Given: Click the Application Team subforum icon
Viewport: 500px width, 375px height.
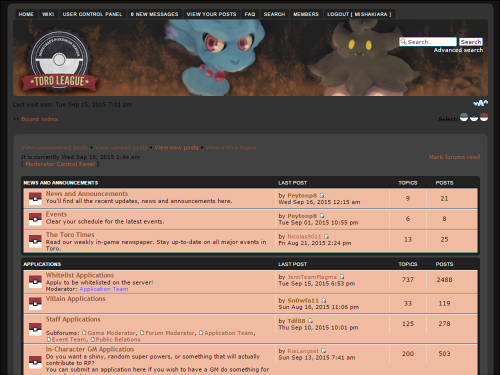Looking at the screenshot, I should (x=201, y=333).
